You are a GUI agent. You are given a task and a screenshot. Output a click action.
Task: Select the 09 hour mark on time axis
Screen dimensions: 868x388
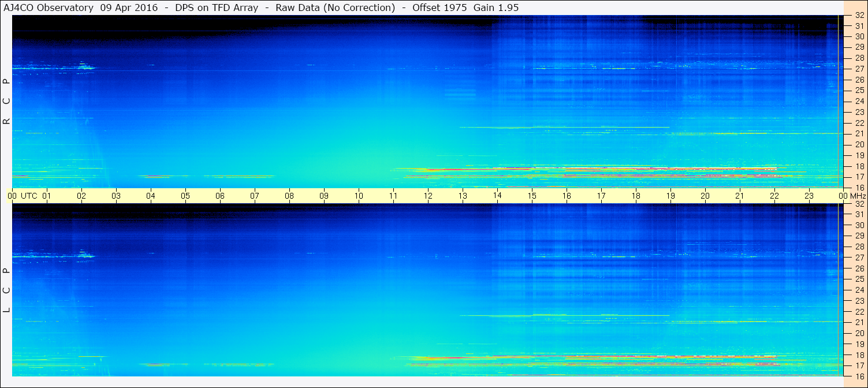[x=324, y=196]
